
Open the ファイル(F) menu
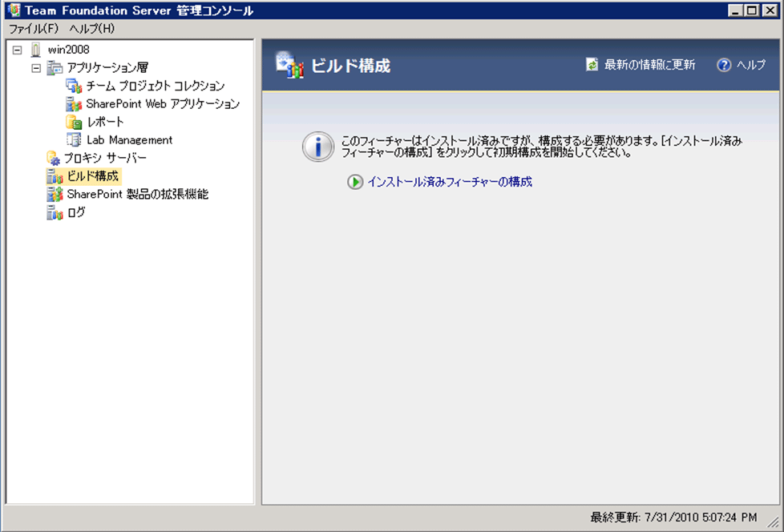tap(34, 29)
